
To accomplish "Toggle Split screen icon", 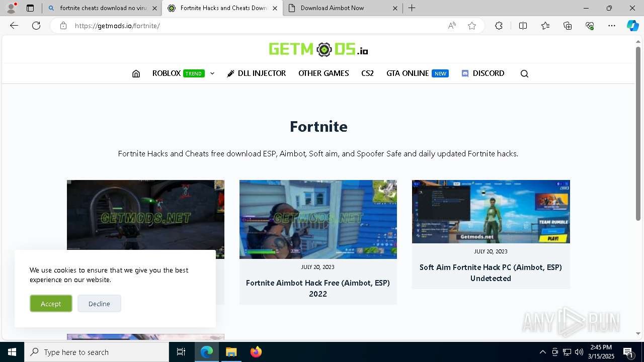I will click(x=523, y=26).
